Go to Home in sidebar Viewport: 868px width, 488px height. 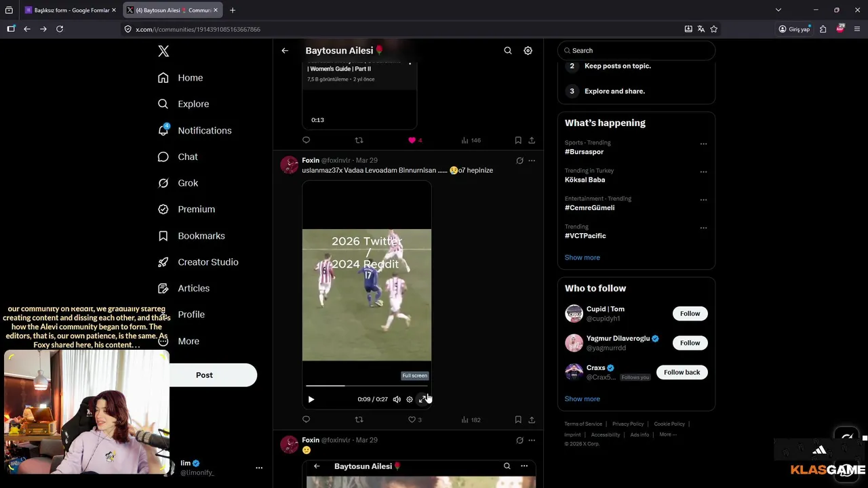(x=180, y=78)
